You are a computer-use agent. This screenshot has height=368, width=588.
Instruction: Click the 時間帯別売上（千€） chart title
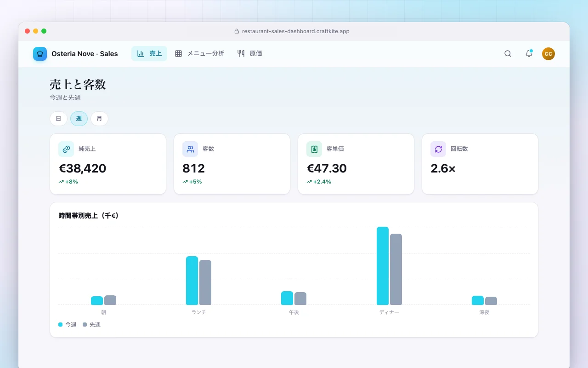pos(89,215)
